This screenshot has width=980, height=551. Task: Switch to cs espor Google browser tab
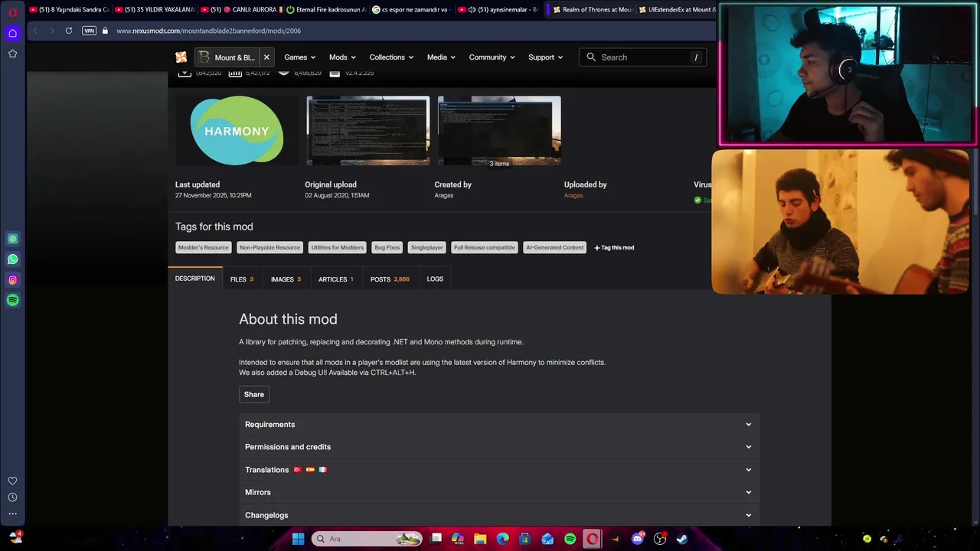coord(411,9)
